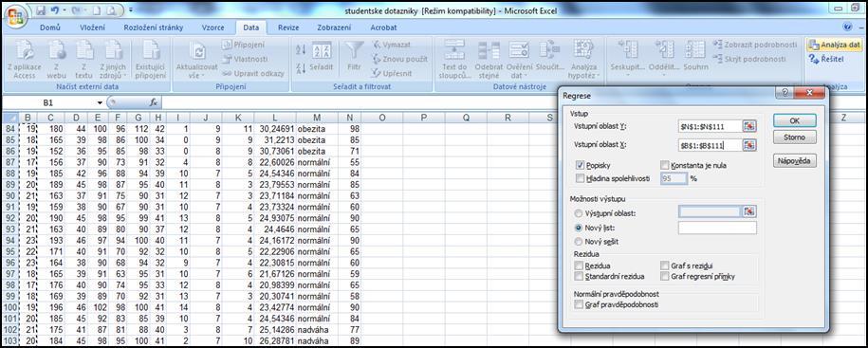
Task: Switch to Zobrazení tab
Action: pyautogui.click(x=334, y=27)
